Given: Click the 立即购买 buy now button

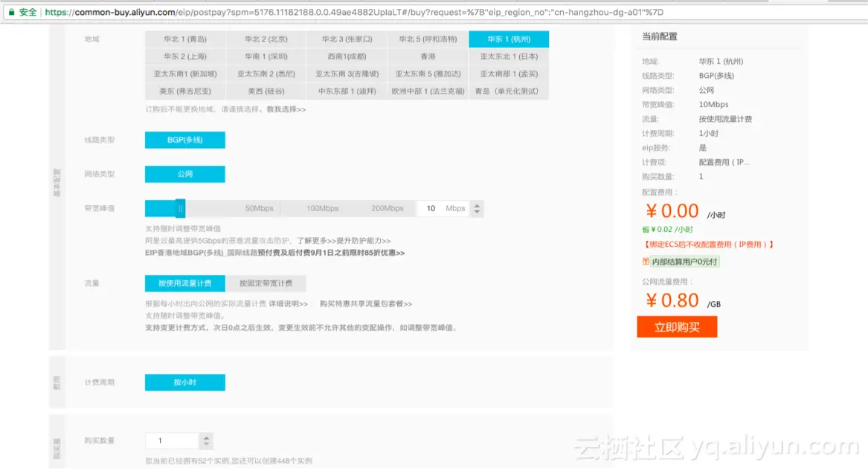Looking at the screenshot, I should tap(677, 327).
